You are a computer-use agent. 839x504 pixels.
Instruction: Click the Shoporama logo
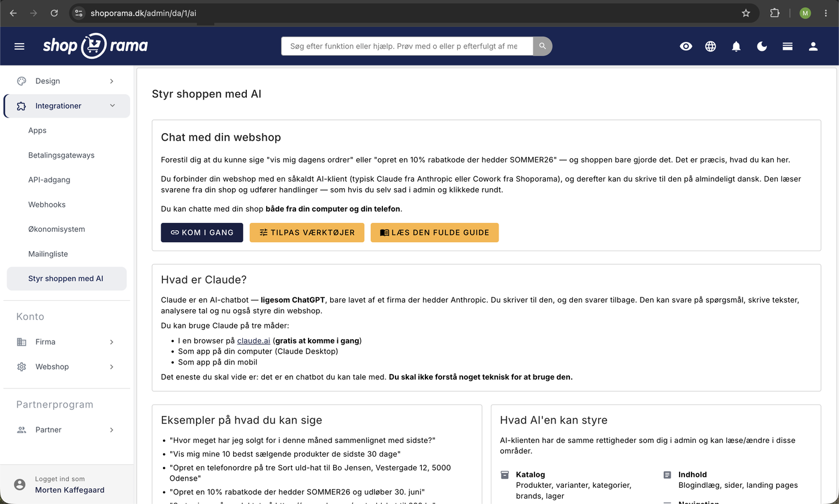(95, 46)
